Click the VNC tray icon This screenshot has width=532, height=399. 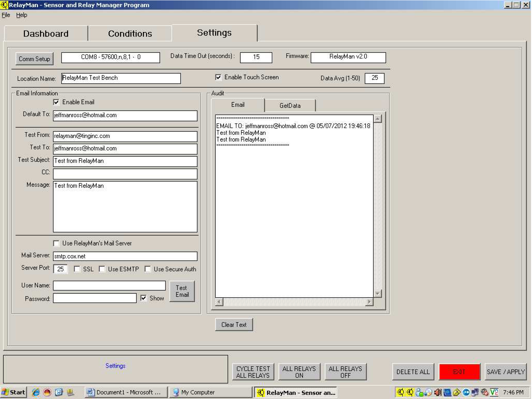(494, 392)
